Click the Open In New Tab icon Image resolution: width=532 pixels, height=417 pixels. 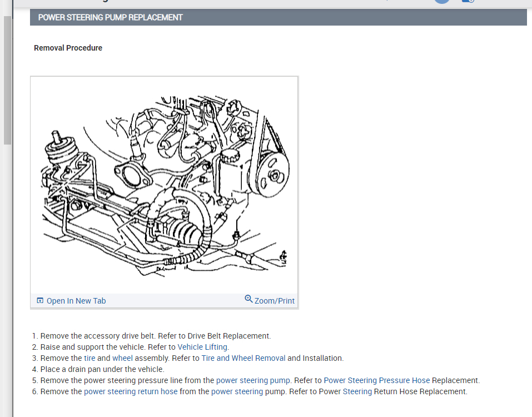pos(40,301)
